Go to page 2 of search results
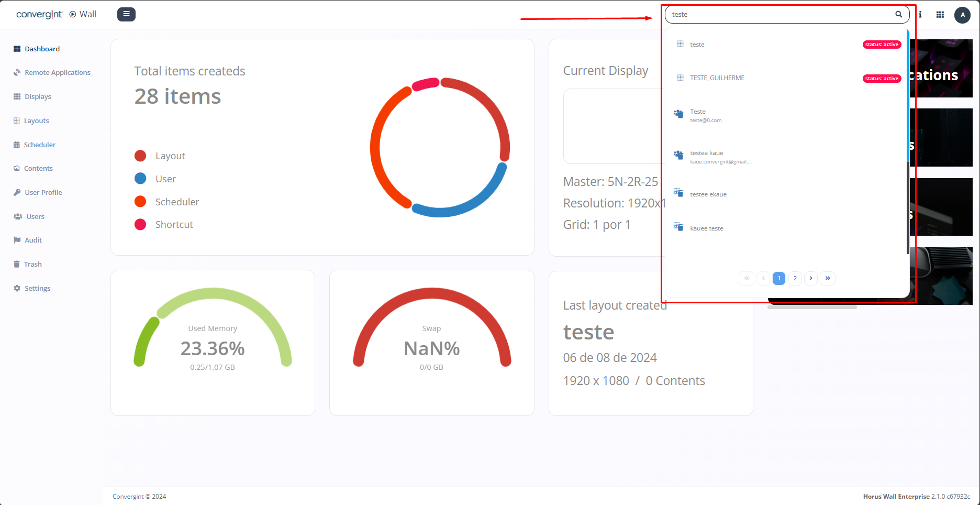 pyautogui.click(x=795, y=278)
